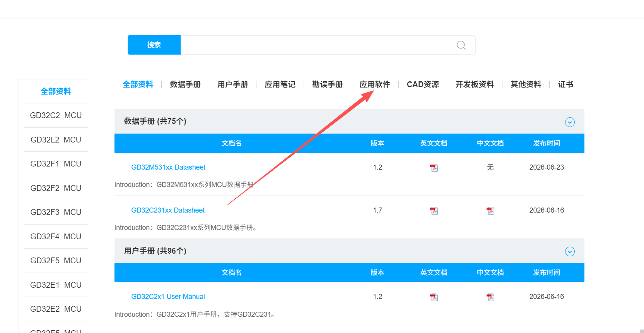Switch to the 证书 tab
The height and width of the screenshot is (333, 644).
pyautogui.click(x=565, y=84)
